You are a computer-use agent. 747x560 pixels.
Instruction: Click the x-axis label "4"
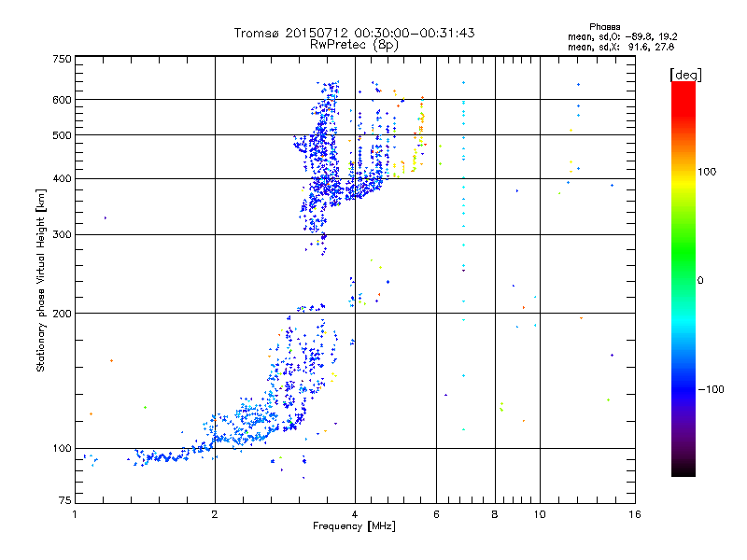click(x=355, y=514)
